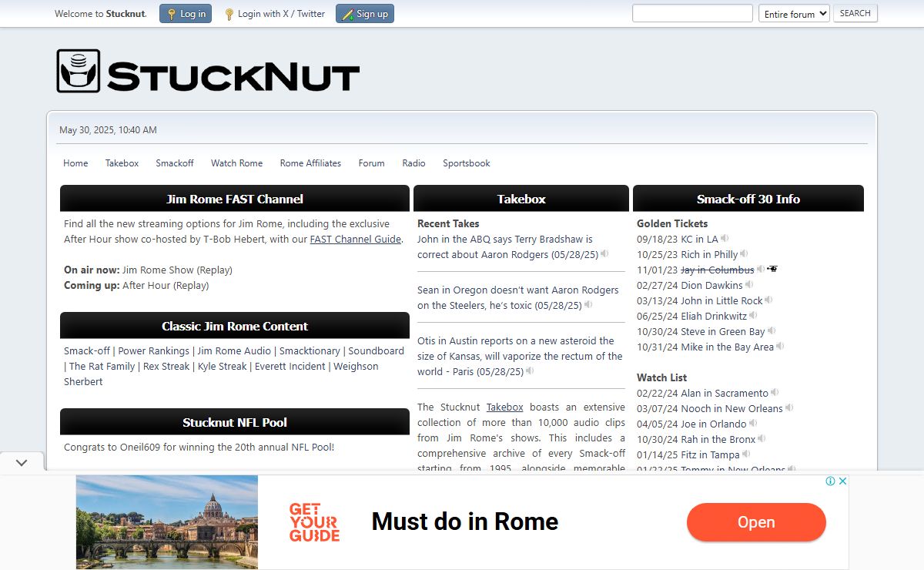This screenshot has width=924, height=570.
Task: Click the search text field
Action: pyautogui.click(x=692, y=13)
